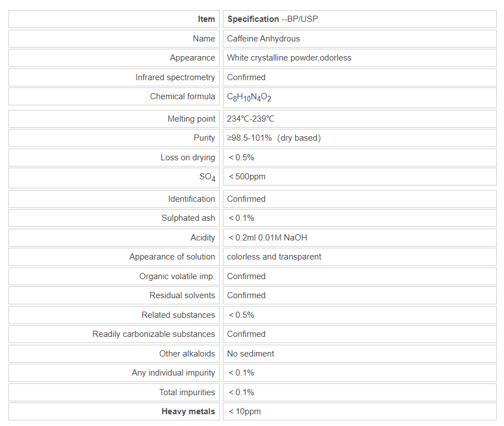The width and height of the screenshot is (504, 426).
Task: Select the chemical formula C8H10N4O2 value
Action: point(249,97)
